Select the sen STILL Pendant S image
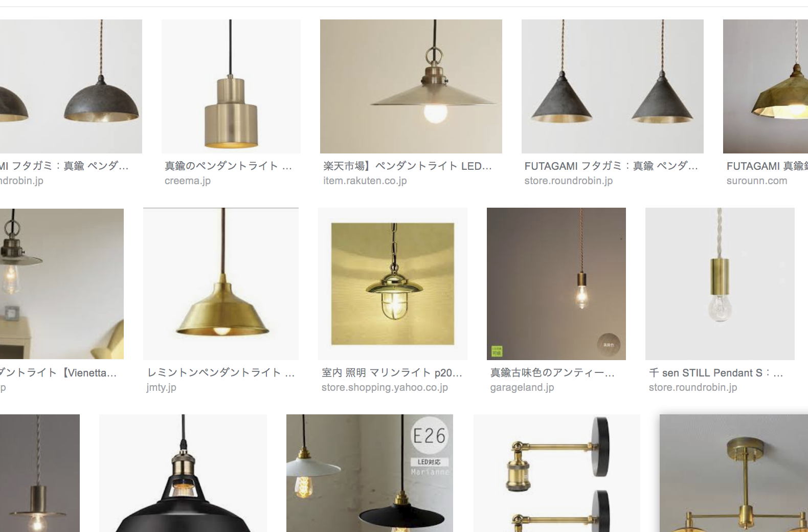 click(x=720, y=284)
